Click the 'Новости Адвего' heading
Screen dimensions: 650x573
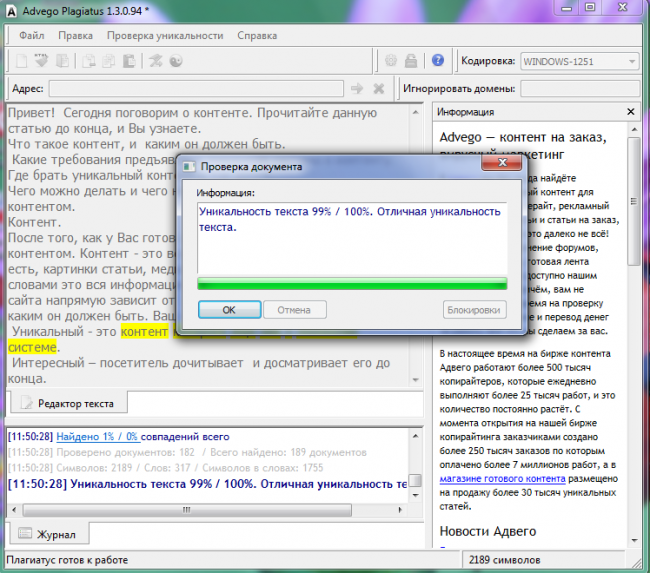[488, 531]
